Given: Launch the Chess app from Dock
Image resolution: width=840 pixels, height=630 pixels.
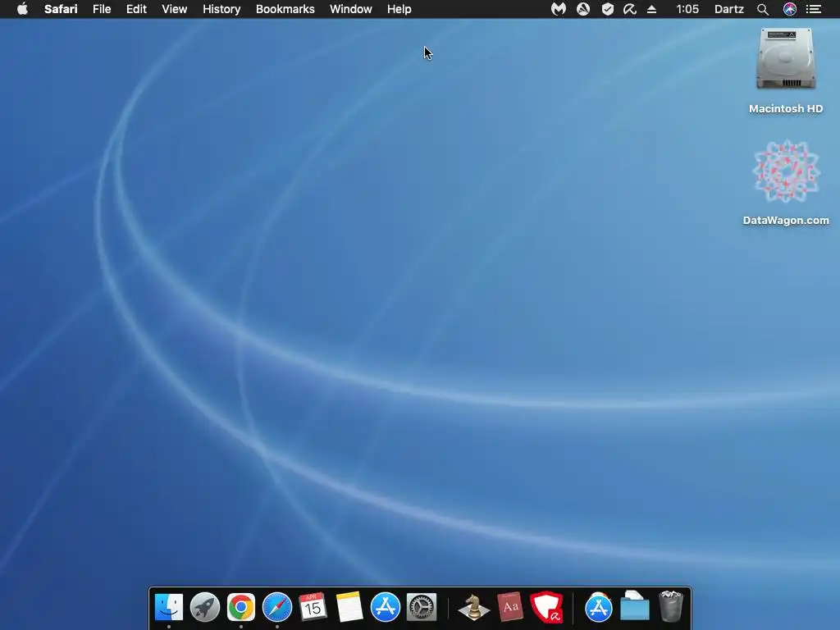Looking at the screenshot, I should 473,608.
